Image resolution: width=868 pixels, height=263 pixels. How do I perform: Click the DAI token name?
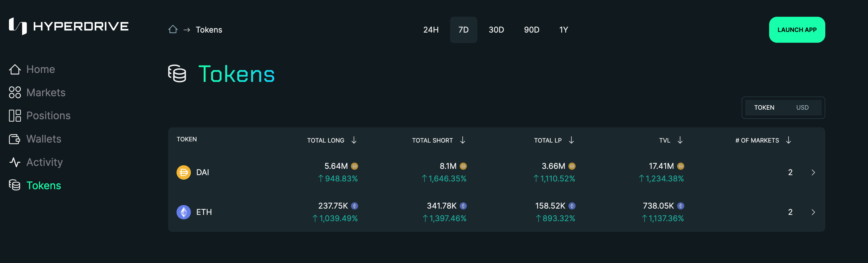click(x=203, y=172)
